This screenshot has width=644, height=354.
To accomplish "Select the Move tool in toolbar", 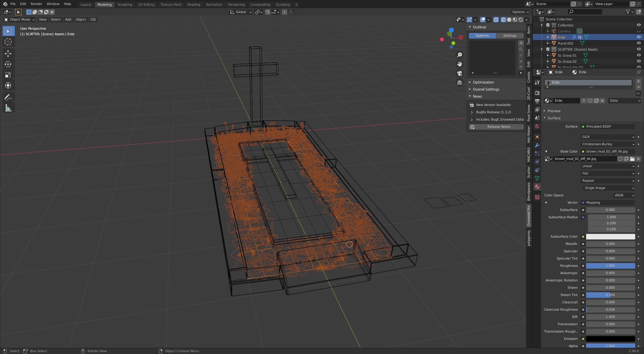I will pyautogui.click(x=8, y=53).
